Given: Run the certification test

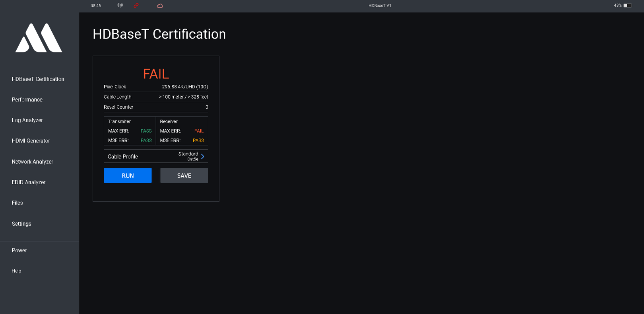Looking at the screenshot, I should [x=128, y=176].
